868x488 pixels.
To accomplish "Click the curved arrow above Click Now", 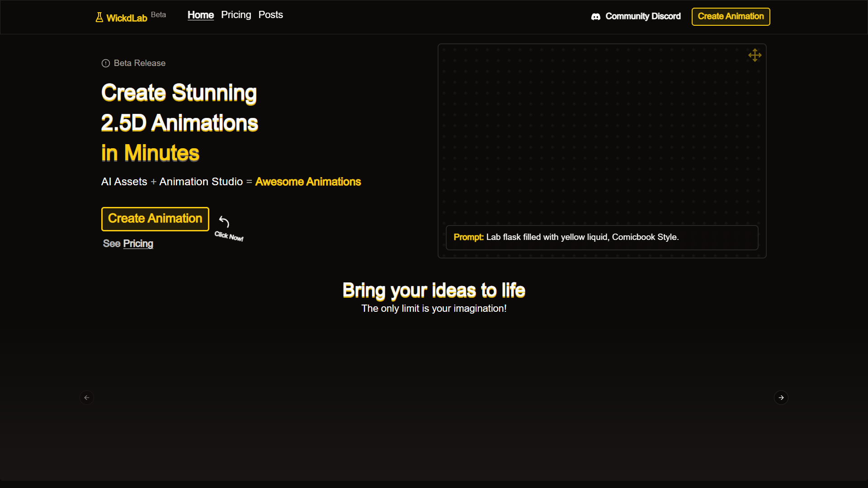I will pyautogui.click(x=224, y=221).
